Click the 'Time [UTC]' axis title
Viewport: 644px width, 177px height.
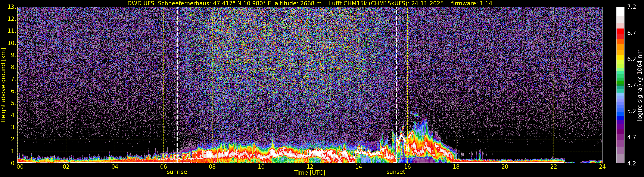coord(310,173)
